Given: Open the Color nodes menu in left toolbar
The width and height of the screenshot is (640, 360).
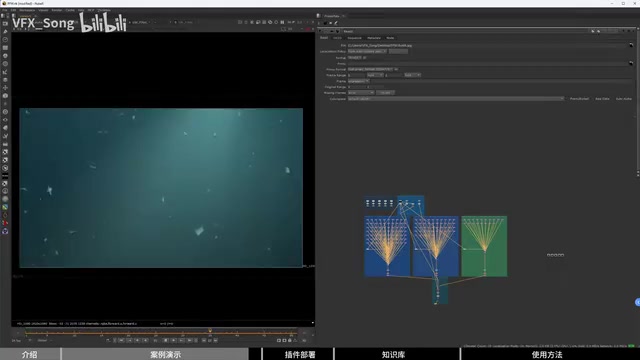Looking at the screenshot, I should pos(5,56).
